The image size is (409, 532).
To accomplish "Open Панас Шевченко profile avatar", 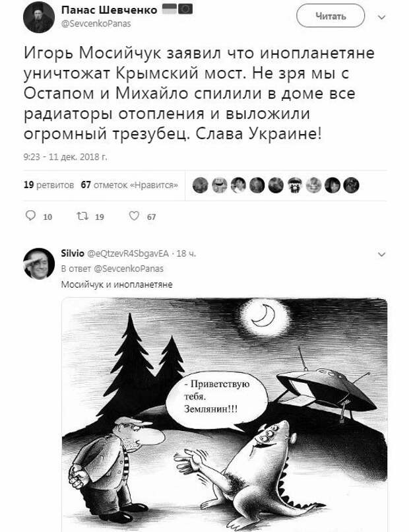I will pyautogui.click(x=39, y=17).
